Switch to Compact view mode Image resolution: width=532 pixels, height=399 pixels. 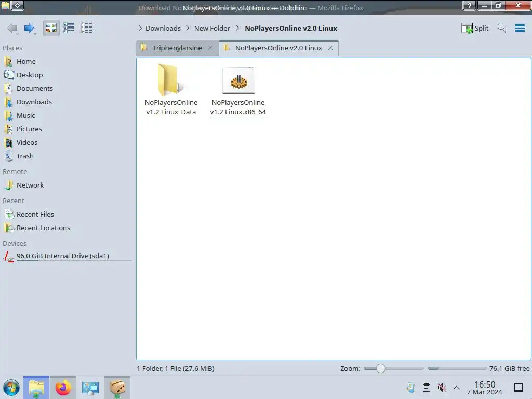[x=69, y=28]
